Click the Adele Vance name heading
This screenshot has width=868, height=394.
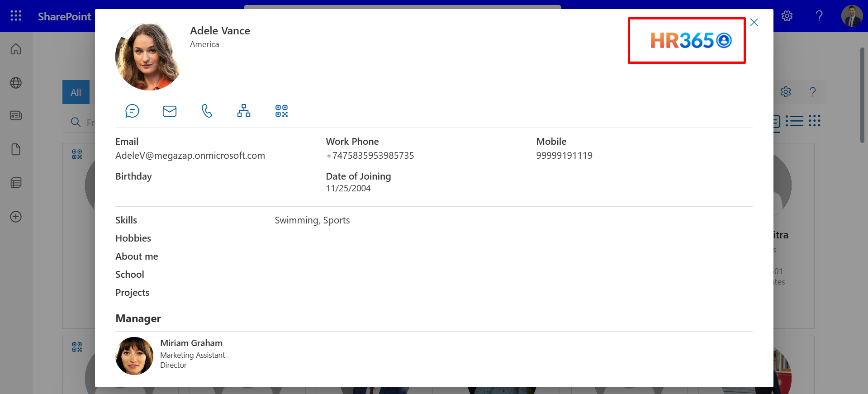click(220, 31)
